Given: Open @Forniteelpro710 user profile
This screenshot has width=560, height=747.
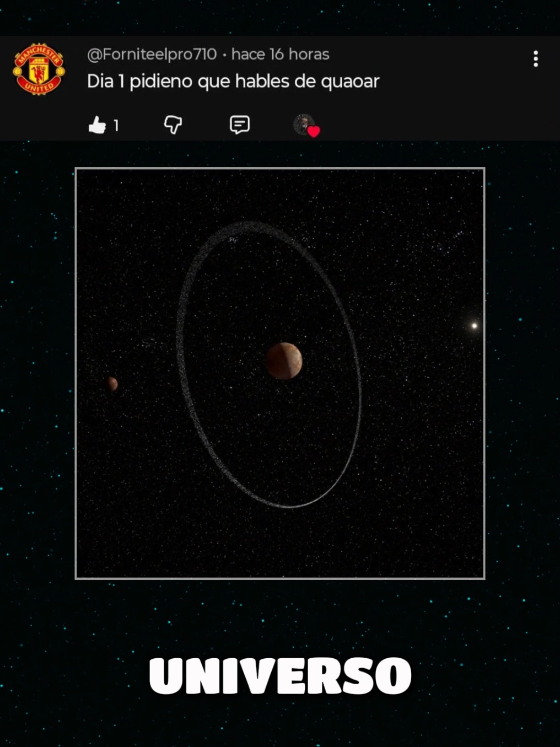Looking at the screenshot, I should [152, 54].
